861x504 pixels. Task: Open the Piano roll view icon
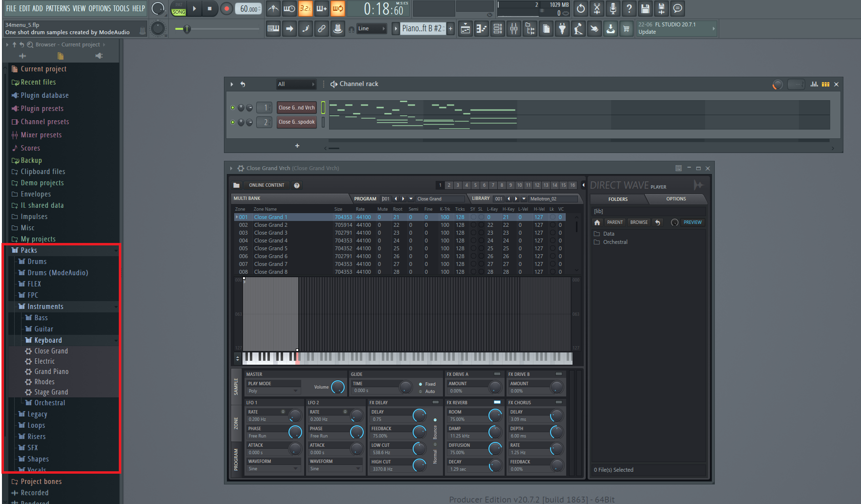(x=482, y=29)
